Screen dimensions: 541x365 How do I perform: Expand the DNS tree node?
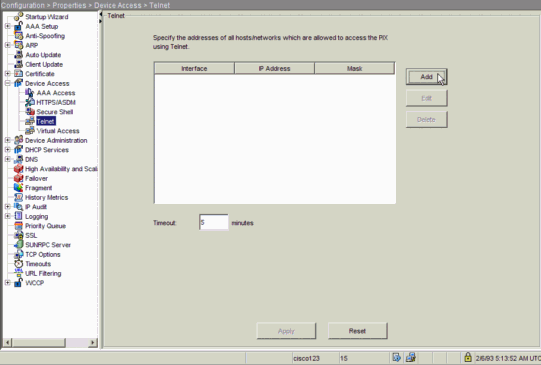[x=8, y=159]
